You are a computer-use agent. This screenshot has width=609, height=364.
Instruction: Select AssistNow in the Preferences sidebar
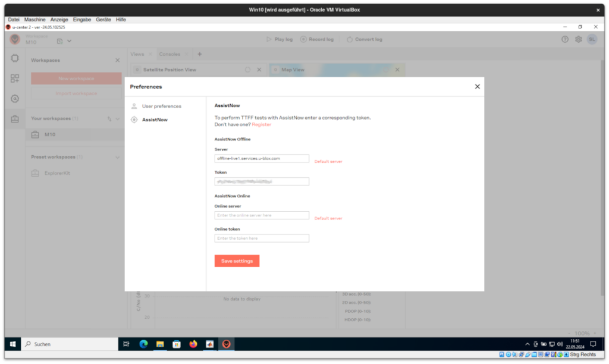[x=155, y=120]
